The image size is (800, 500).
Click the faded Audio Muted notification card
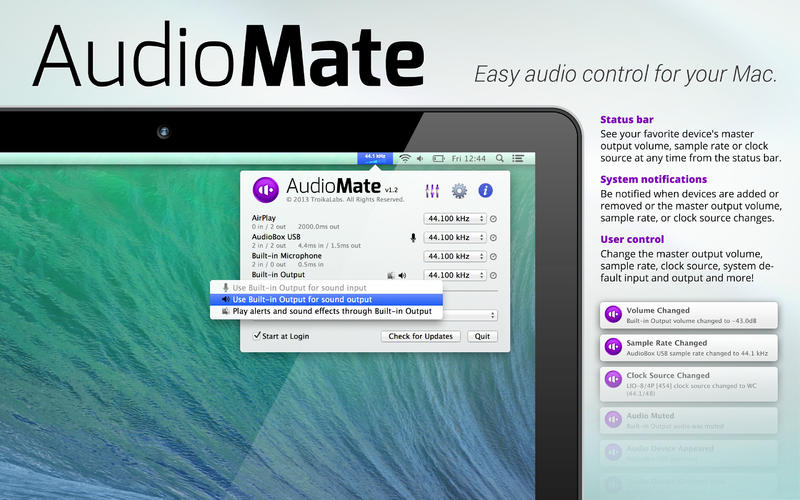pyautogui.click(x=689, y=420)
